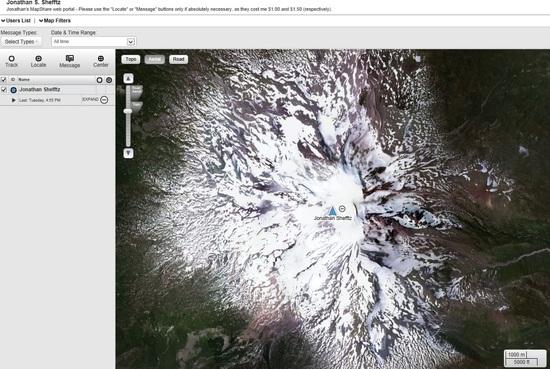The image size is (550, 369).
Task: Click the map scale bar showing 1000 m
Action: pyautogui.click(x=525, y=358)
